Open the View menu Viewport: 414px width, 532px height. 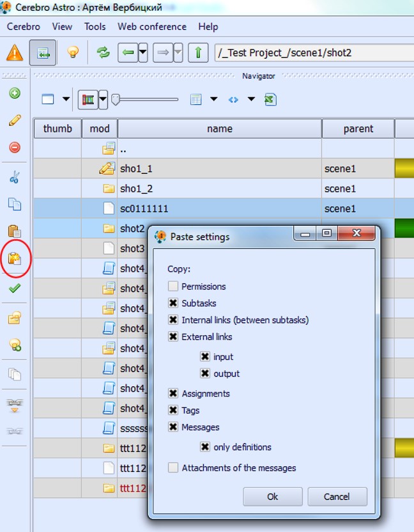click(x=62, y=26)
